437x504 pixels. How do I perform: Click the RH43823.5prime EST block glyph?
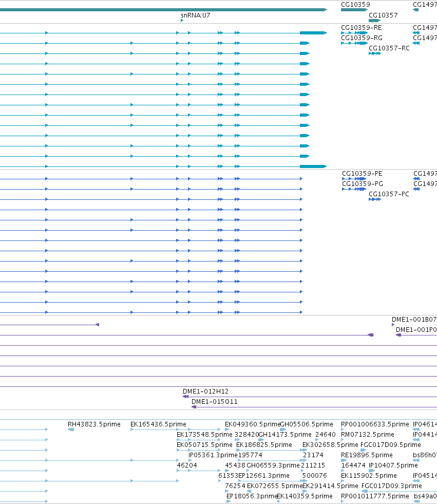pyautogui.click(x=71, y=430)
